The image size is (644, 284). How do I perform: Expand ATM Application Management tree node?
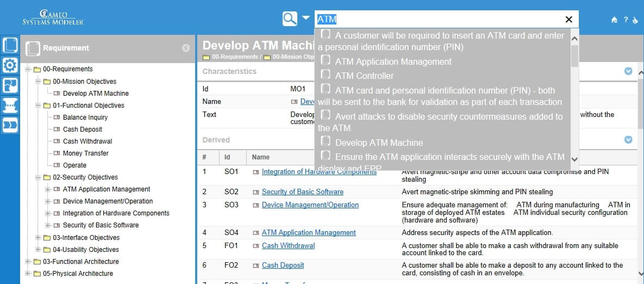click(48, 189)
